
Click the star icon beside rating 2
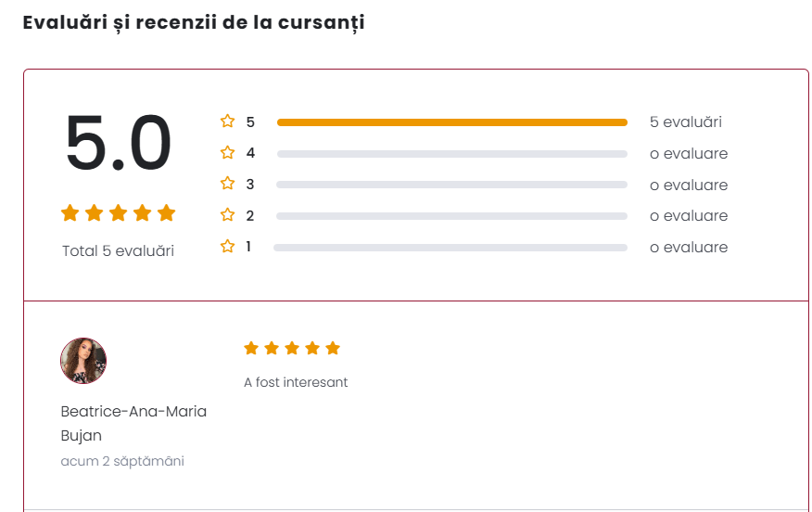tap(227, 215)
